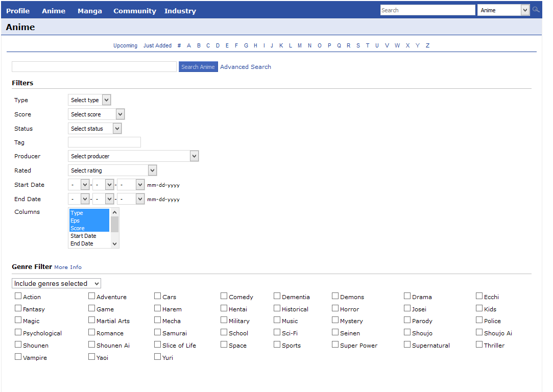
Task: Click the Industry menu item
Action: pos(180,11)
